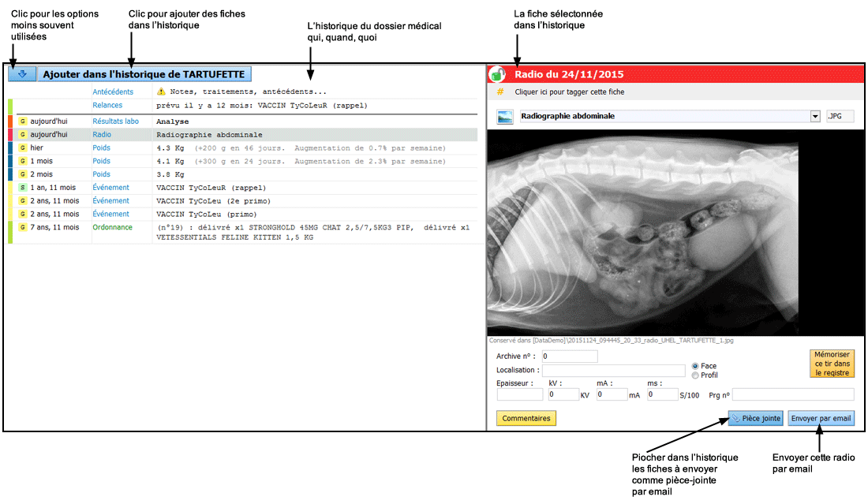Open the Résultats labo link
868x504 pixels.
[116, 121]
